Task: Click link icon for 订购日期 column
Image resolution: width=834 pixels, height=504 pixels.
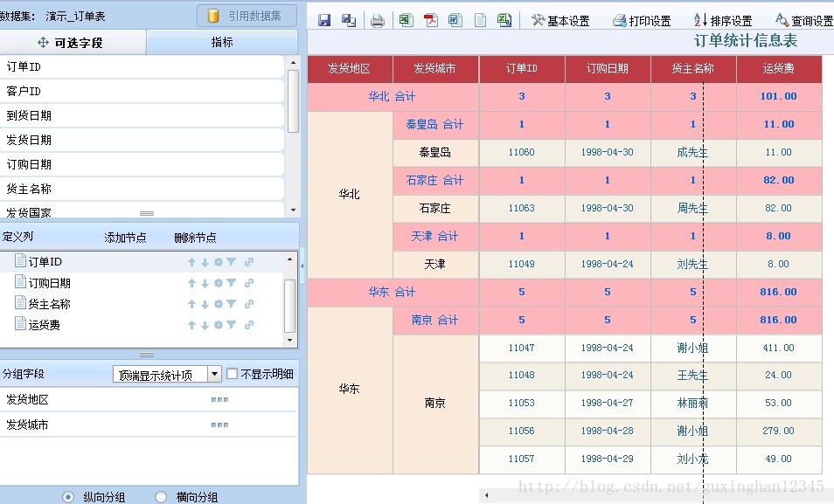Action: [x=249, y=283]
